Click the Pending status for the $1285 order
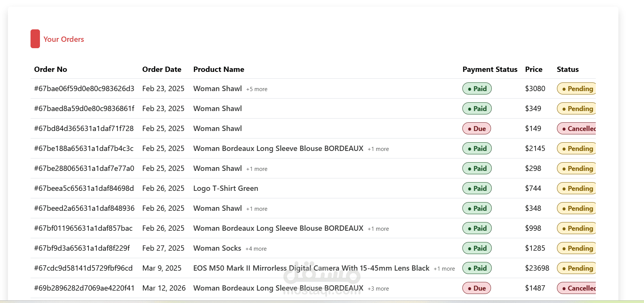The image size is (644, 303). (x=577, y=248)
